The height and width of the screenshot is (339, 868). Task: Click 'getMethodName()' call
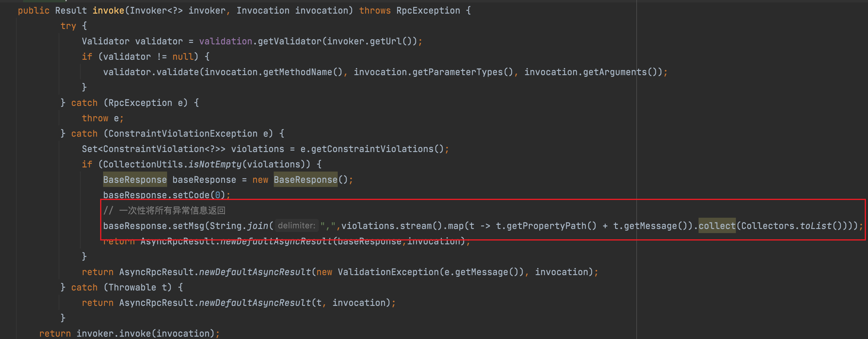click(x=303, y=72)
